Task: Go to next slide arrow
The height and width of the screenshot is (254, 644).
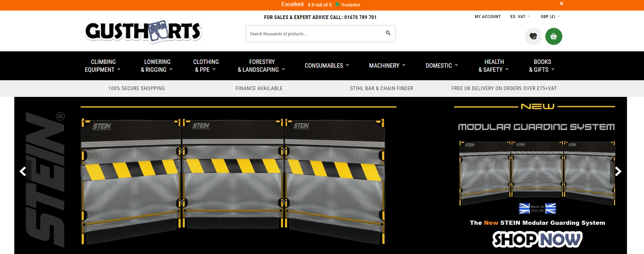Action: coord(618,171)
